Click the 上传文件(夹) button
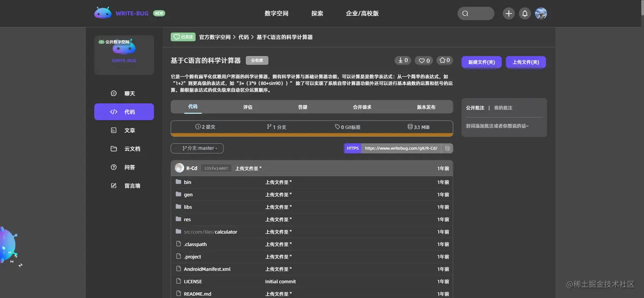 coord(526,62)
